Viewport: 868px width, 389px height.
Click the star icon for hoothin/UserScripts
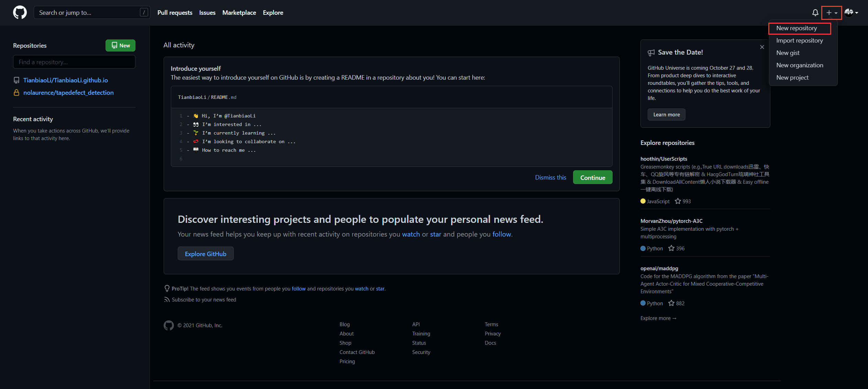pos(678,201)
